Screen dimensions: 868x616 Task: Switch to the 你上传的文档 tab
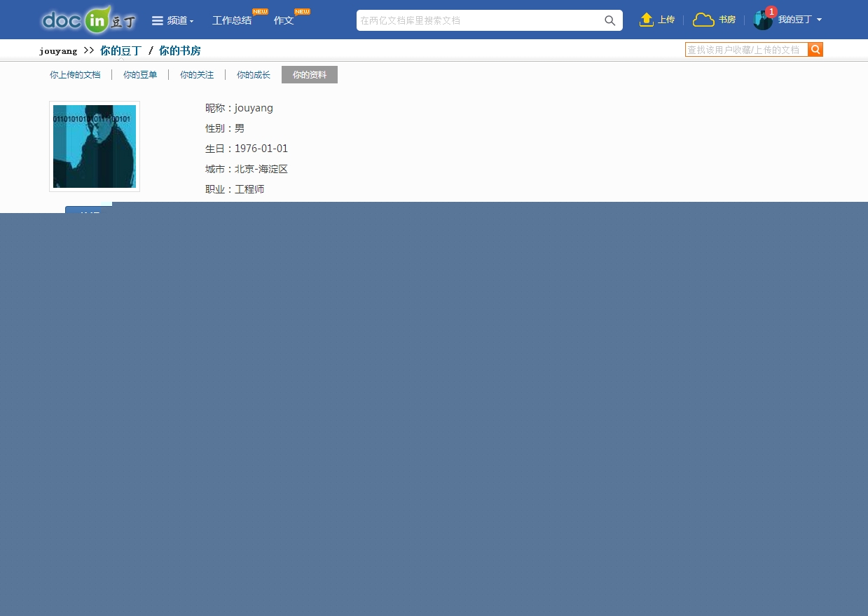tap(75, 75)
